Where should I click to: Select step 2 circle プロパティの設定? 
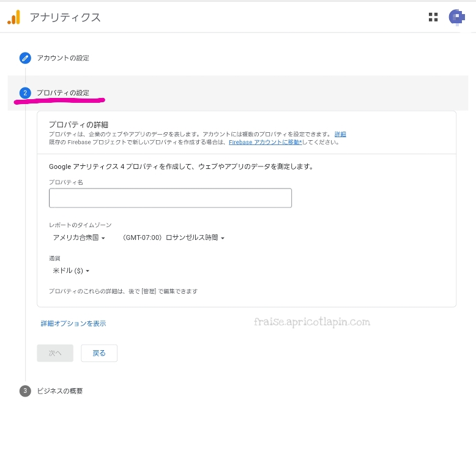click(x=25, y=93)
